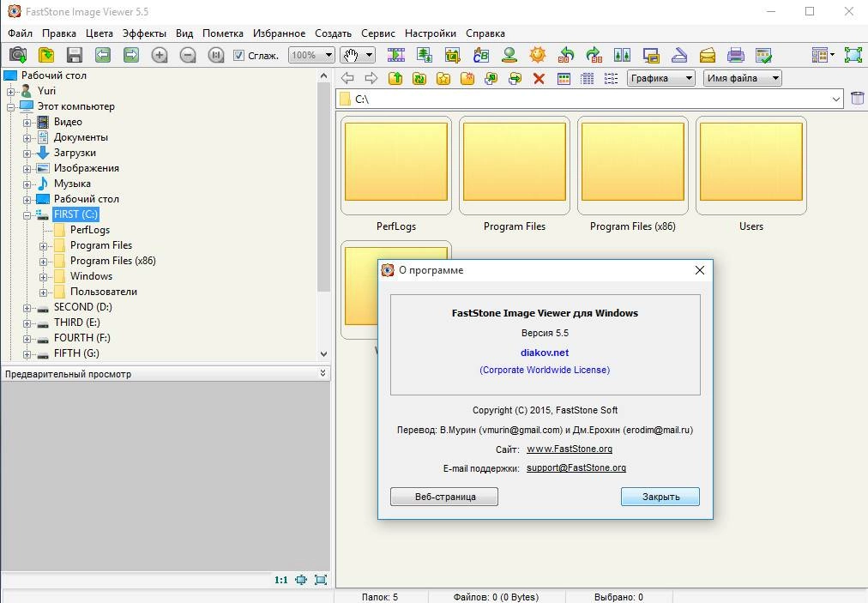Zoom in with the plus magnifier icon
This screenshot has width=868, height=603.
coord(160,55)
